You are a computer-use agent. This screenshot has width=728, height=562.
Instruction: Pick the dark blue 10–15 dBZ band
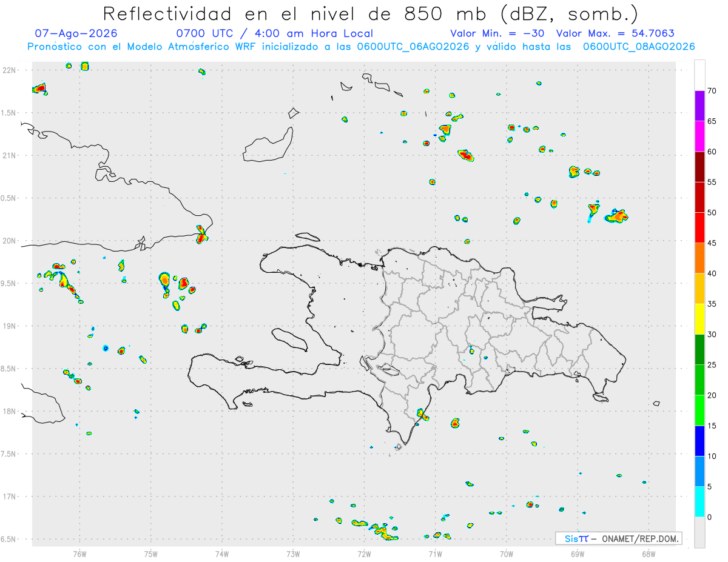(x=699, y=441)
